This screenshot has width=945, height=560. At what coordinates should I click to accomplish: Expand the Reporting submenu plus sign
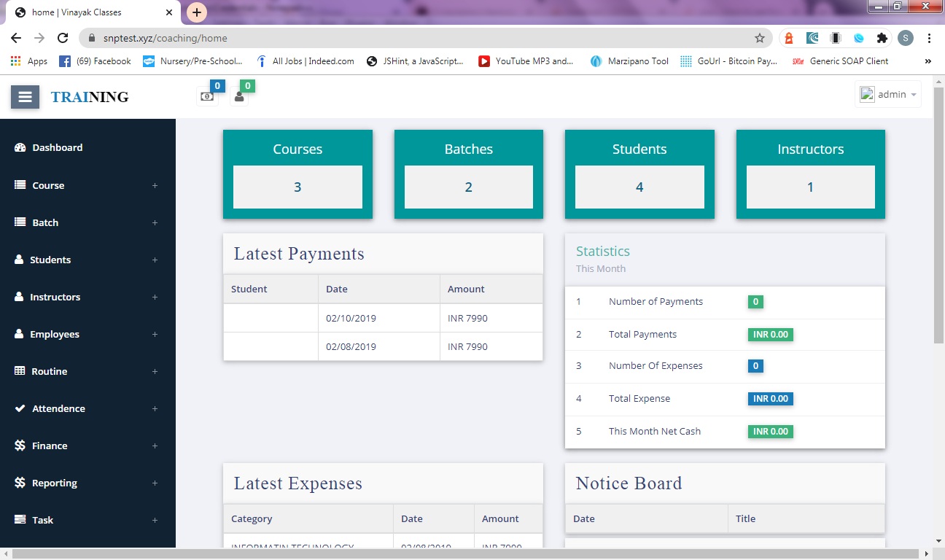[155, 483]
